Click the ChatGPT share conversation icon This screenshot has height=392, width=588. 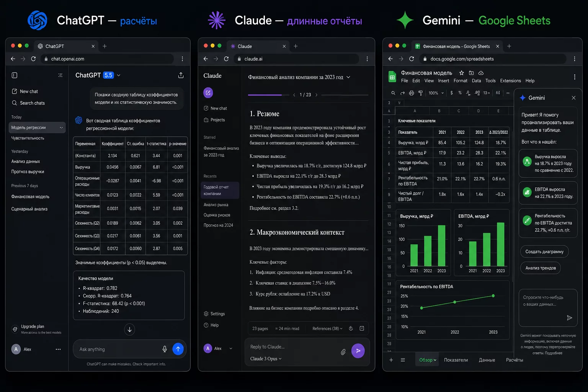181,75
